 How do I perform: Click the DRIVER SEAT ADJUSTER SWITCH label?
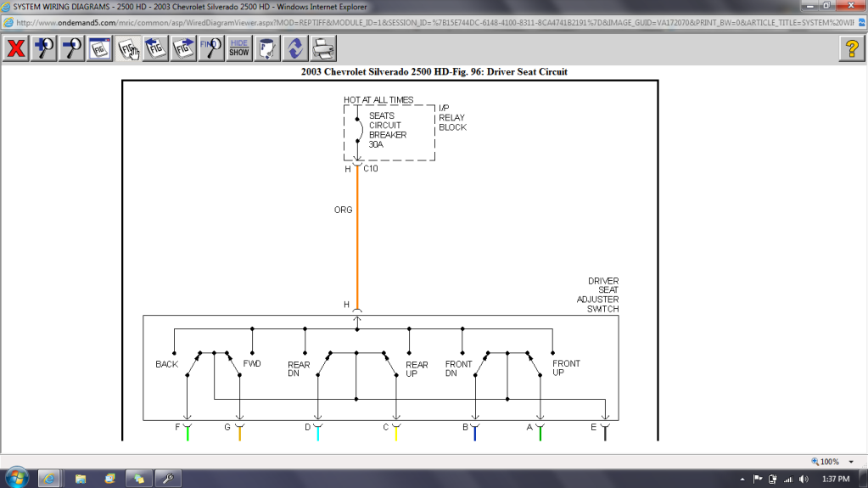click(598, 295)
